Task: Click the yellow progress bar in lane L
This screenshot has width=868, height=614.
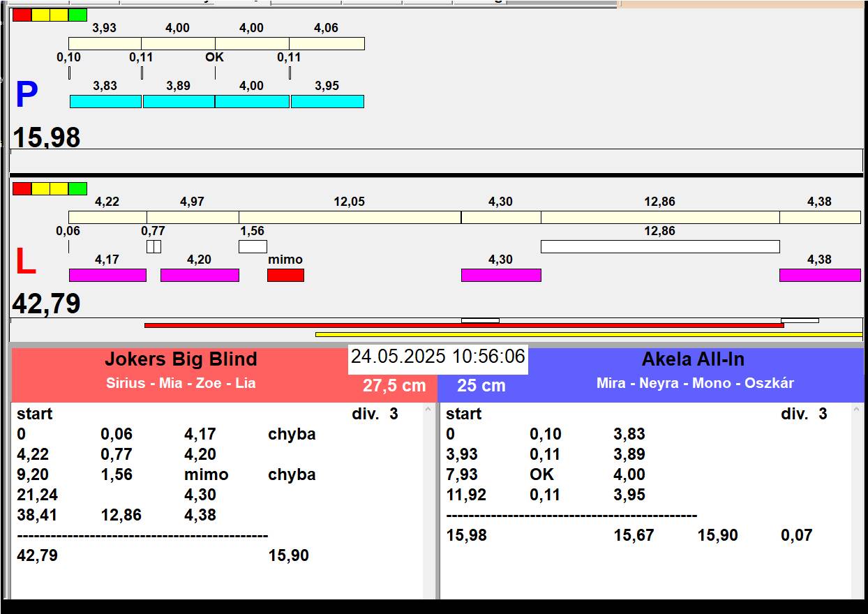Action: click(x=589, y=334)
